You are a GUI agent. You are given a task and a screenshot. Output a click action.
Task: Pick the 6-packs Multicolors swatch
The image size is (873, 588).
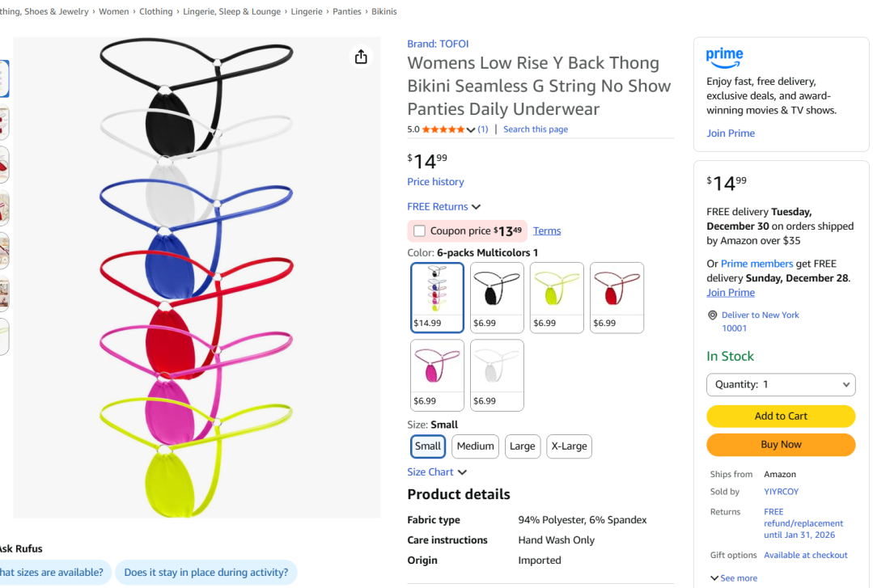pos(437,297)
